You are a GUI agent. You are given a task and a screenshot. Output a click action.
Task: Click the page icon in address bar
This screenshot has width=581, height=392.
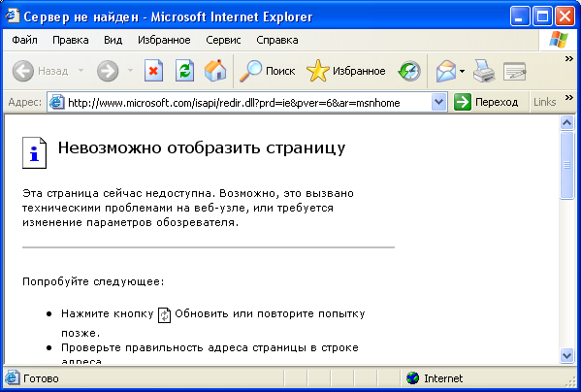[57, 102]
